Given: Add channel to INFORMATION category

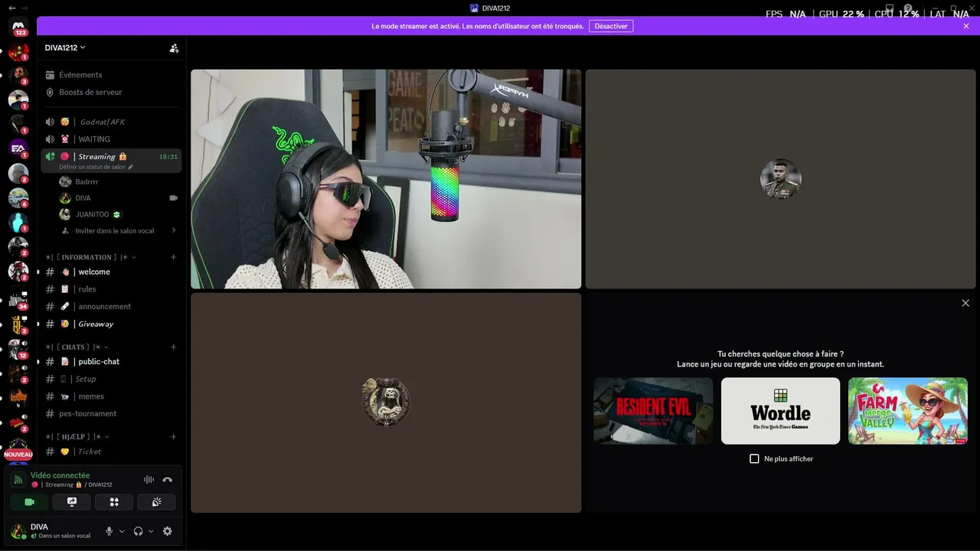Looking at the screenshot, I should (173, 257).
